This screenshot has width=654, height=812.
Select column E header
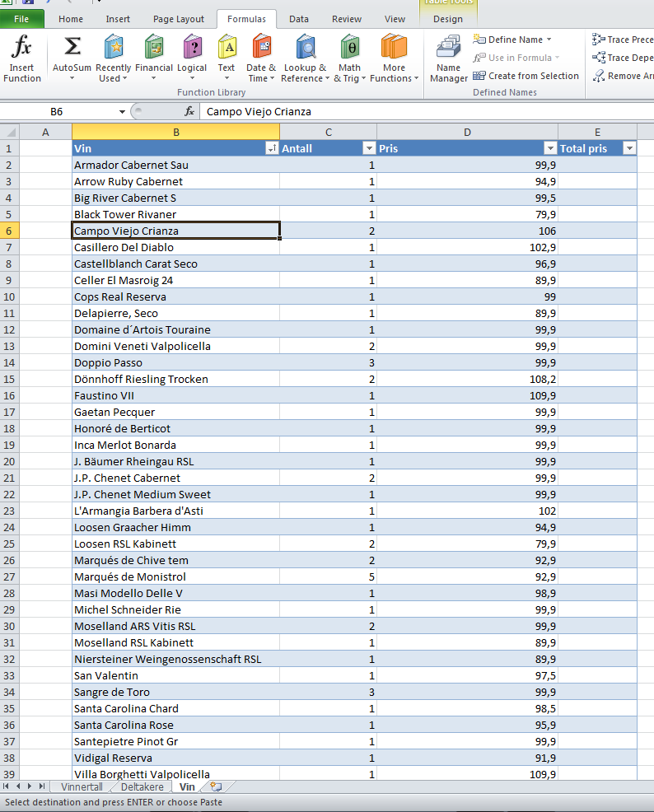597,132
